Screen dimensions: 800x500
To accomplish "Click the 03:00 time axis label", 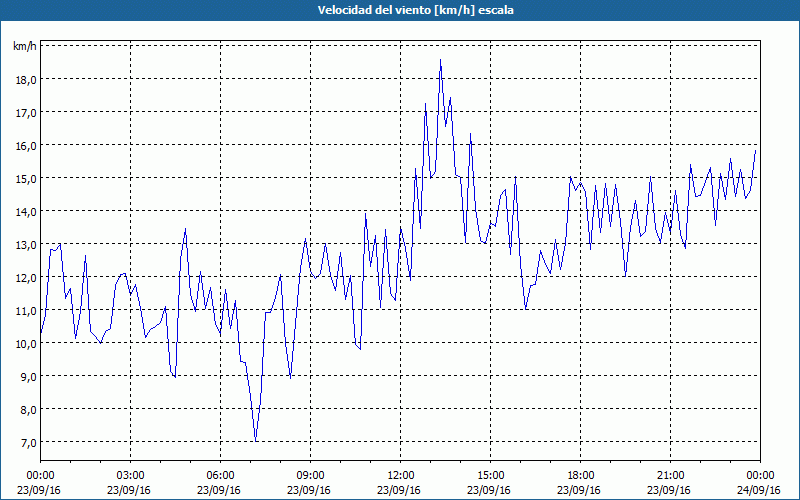I will click(131, 475).
